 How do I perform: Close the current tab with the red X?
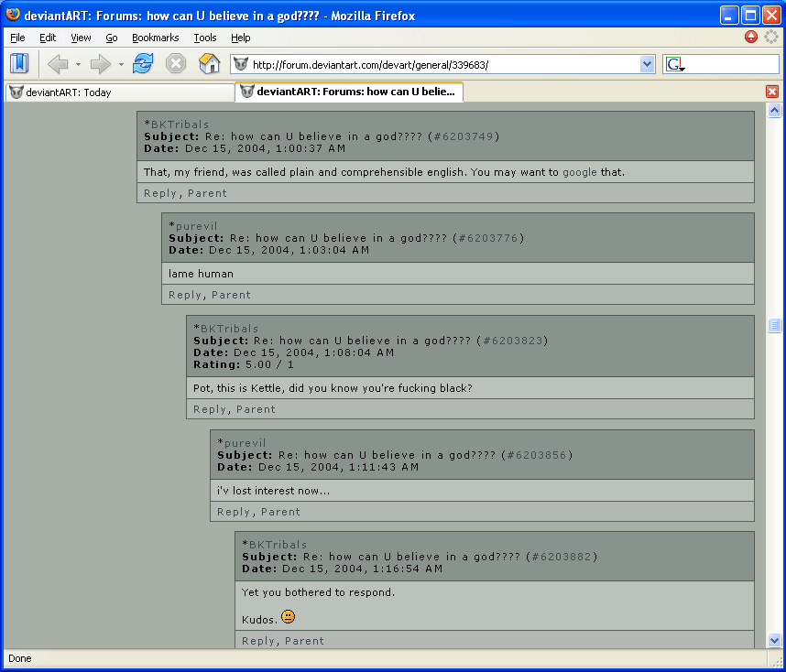tap(772, 92)
